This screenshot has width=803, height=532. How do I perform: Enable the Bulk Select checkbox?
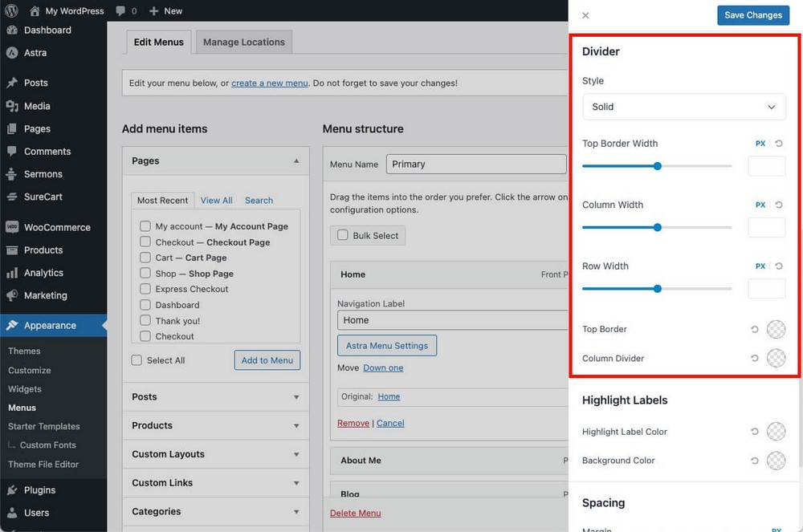[x=343, y=235]
